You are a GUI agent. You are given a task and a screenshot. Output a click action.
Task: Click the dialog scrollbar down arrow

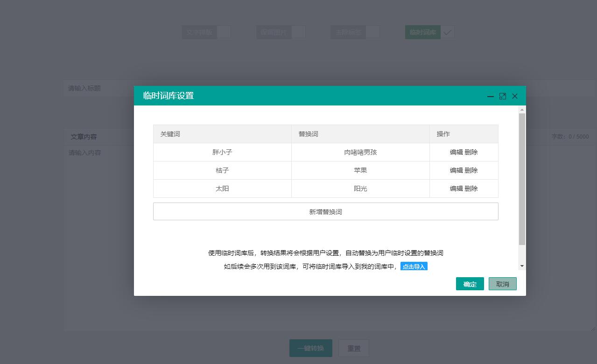pos(522,266)
